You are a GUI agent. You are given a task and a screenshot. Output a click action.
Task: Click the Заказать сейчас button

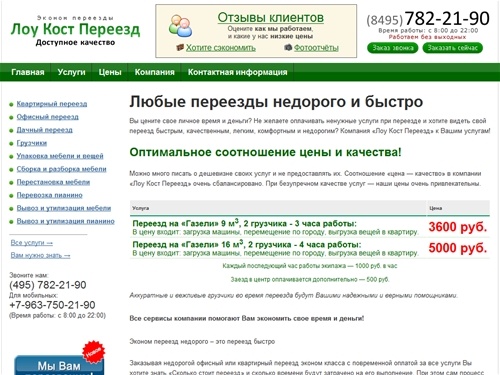tap(453, 48)
